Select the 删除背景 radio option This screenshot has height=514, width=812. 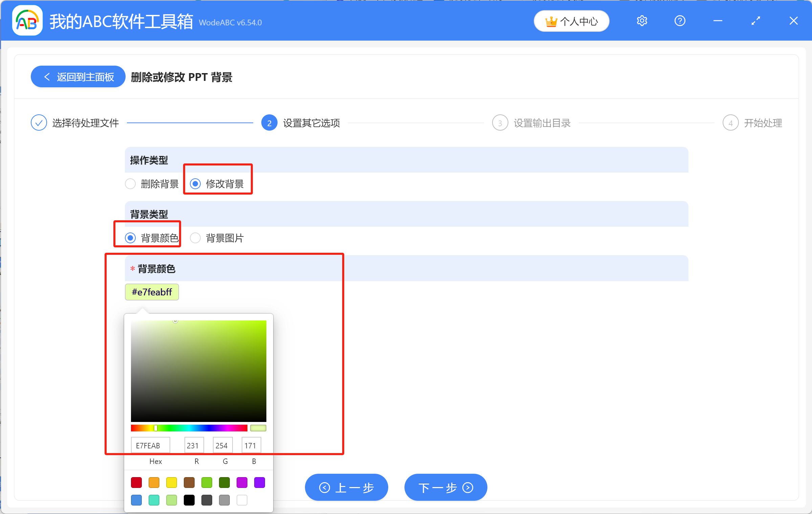click(130, 184)
